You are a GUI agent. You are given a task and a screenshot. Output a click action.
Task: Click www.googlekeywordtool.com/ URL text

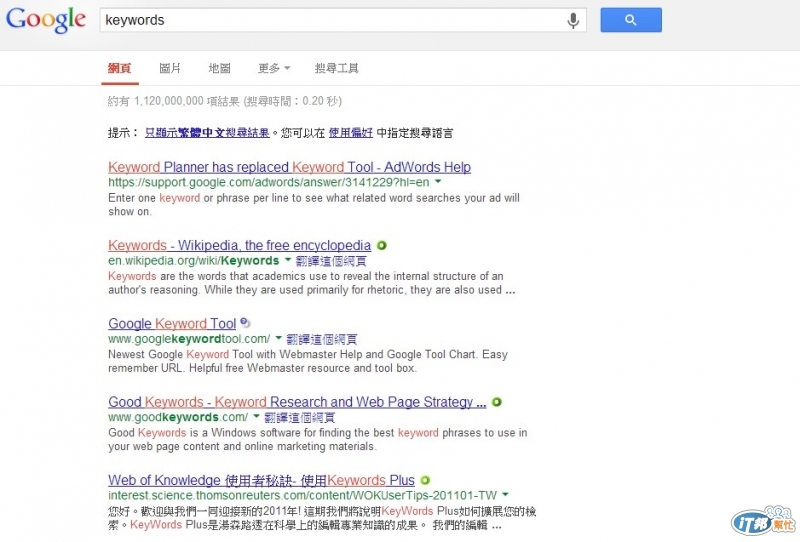pyautogui.click(x=189, y=339)
